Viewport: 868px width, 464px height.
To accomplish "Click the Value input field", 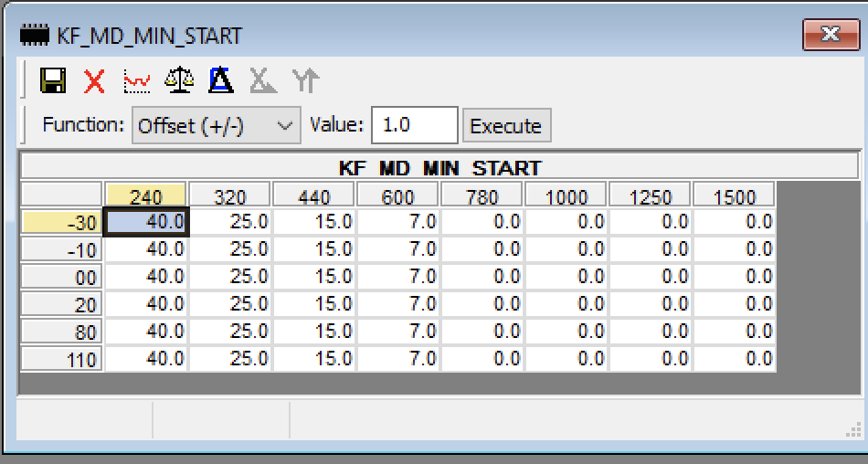I will click(414, 125).
